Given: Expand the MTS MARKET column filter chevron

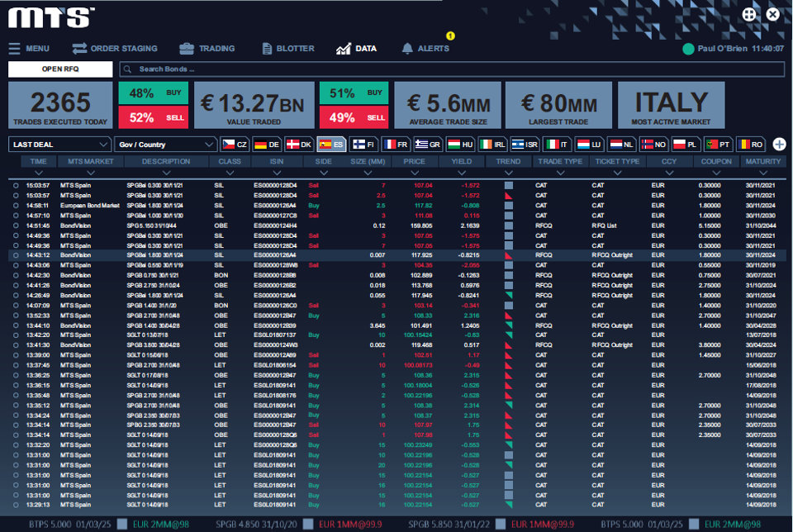Looking at the screenshot, I should pyautogui.click(x=91, y=173).
